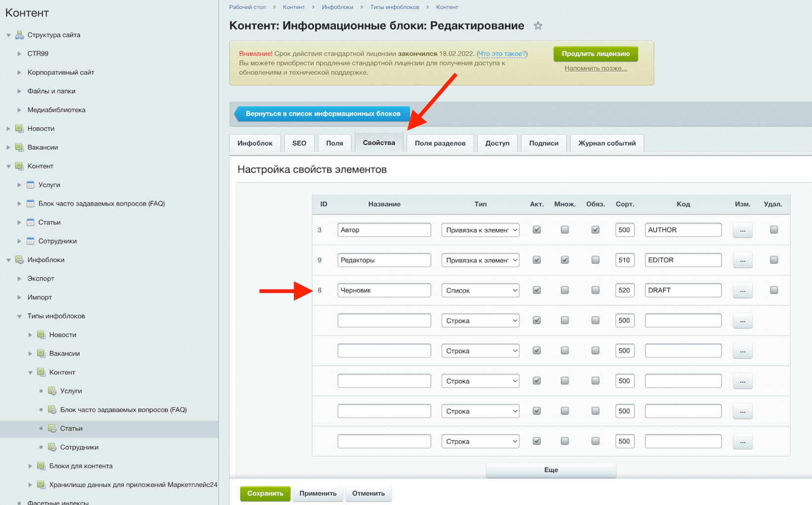Viewport: 812px width, 505px height.
Task: Click the Новости top-level folder icon
Action: (19, 129)
